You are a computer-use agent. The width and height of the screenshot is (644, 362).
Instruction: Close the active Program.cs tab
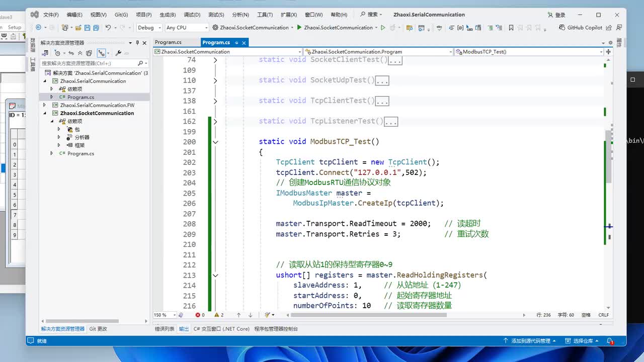(245, 42)
